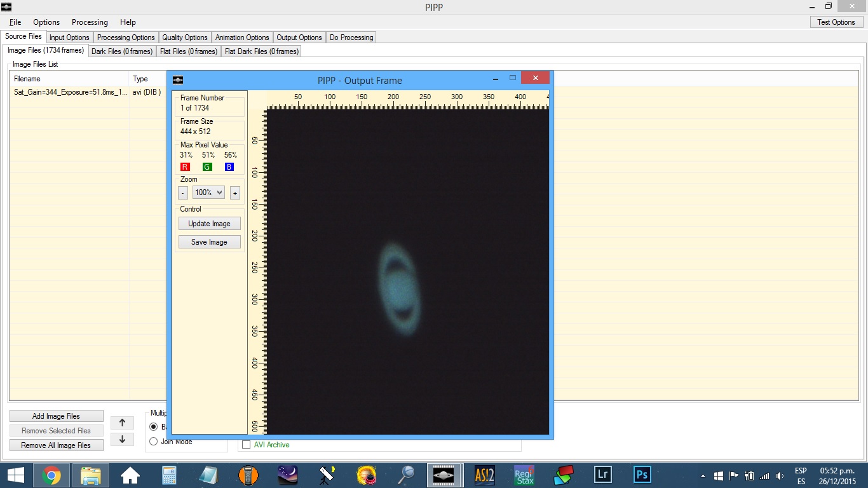Image resolution: width=868 pixels, height=488 pixels.
Task: Open the Processing menu
Action: (90, 22)
